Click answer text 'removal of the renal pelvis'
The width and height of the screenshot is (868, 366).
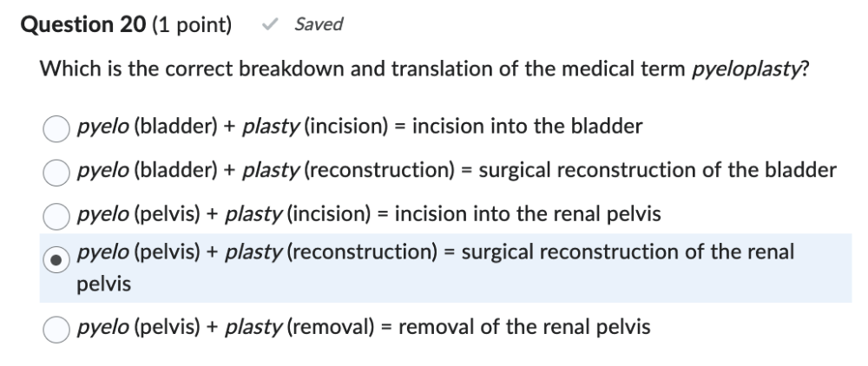pos(523,327)
